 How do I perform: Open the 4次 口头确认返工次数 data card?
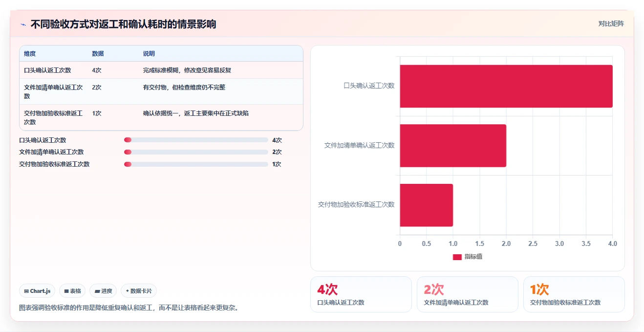361,294
